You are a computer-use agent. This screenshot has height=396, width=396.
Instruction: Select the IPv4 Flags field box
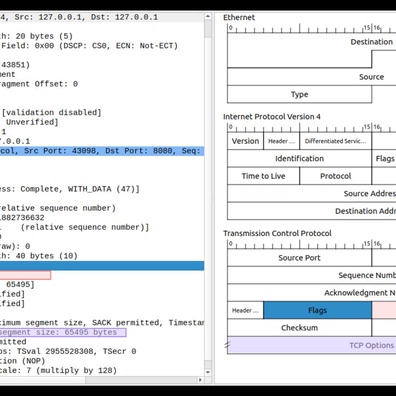tap(384, 158)
